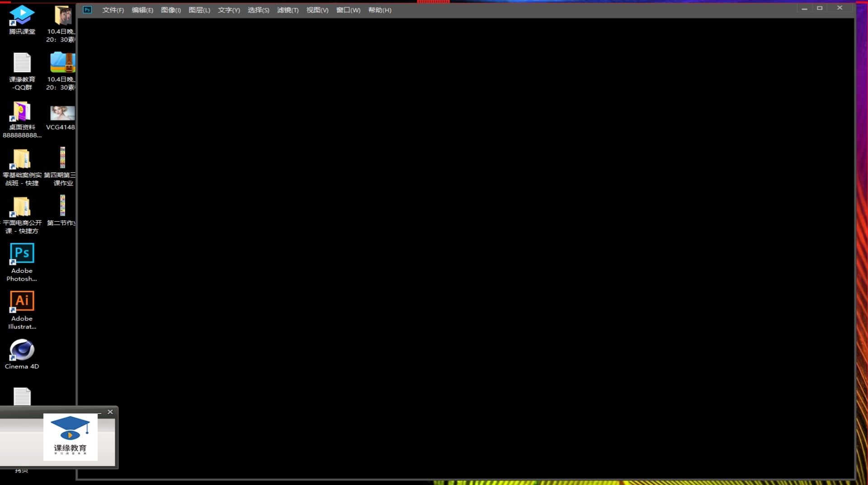Close the 课缘教育 popup window
Image resolution: width=868 pixels, height=485 pixels.
click(110, 412)
